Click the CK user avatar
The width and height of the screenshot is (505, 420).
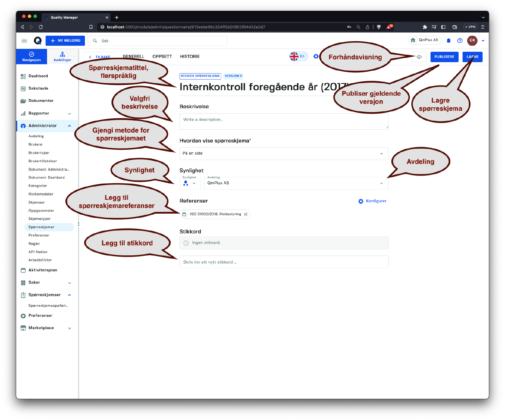tap(472, 40)
